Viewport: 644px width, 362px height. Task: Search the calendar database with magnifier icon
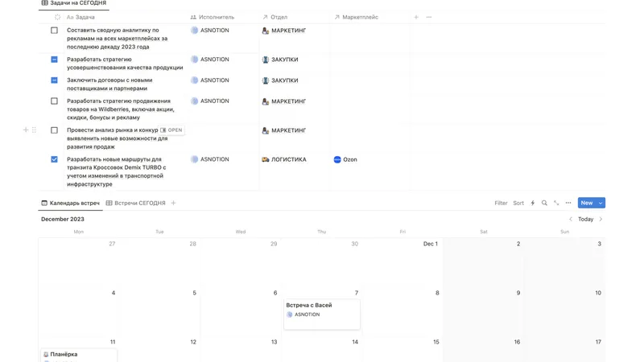(x=544, y=204)
